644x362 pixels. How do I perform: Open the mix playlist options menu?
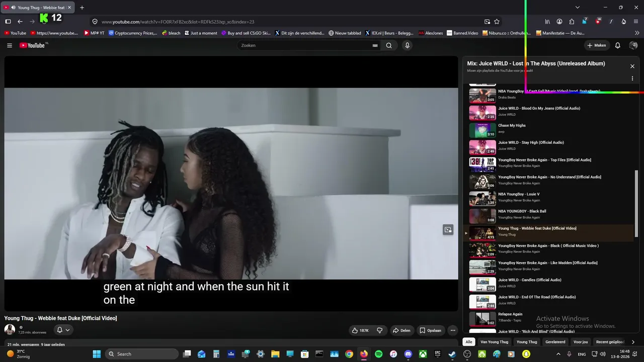coord(632,78)
